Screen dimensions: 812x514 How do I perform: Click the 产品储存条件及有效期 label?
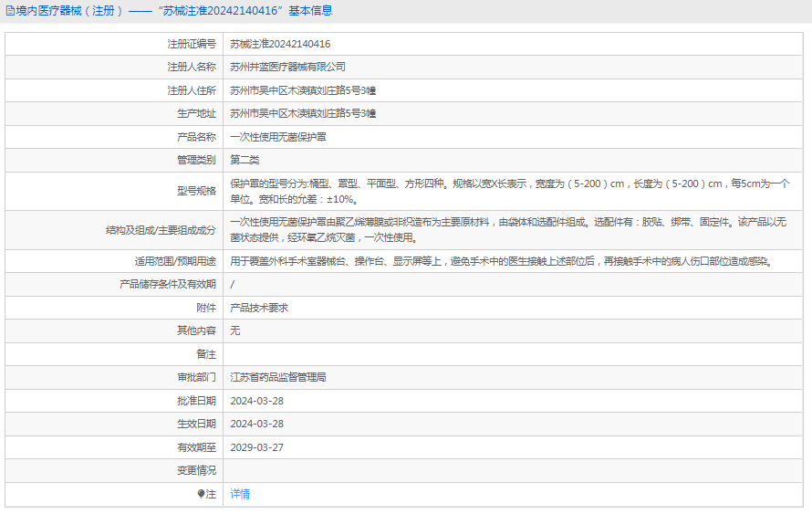[x=168, y=284]
